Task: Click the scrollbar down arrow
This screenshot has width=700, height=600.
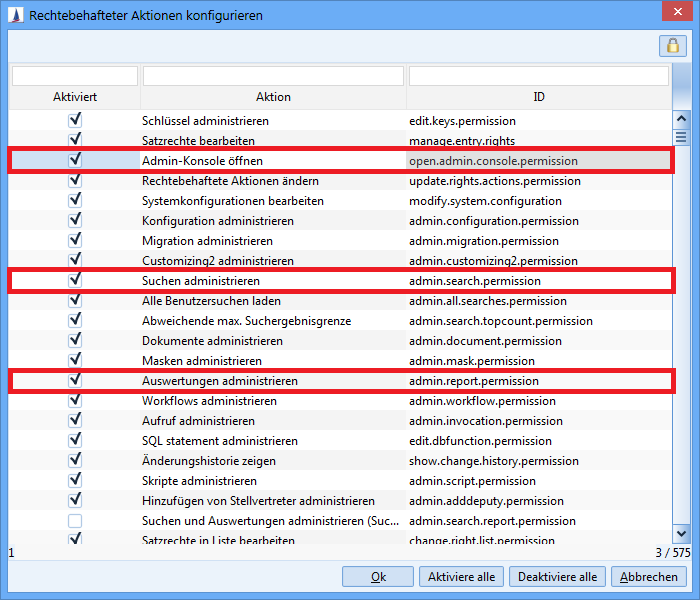Action: pos(681,534)
